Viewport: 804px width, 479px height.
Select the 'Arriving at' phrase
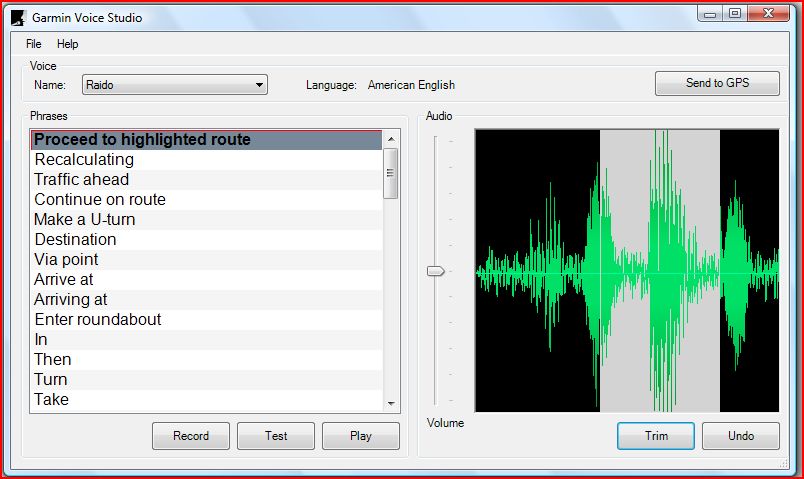(206, 300)
